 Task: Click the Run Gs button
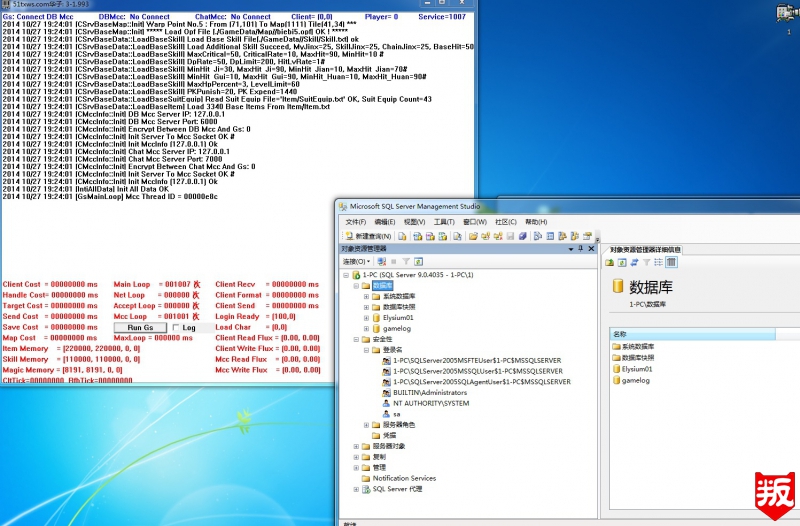140,328
